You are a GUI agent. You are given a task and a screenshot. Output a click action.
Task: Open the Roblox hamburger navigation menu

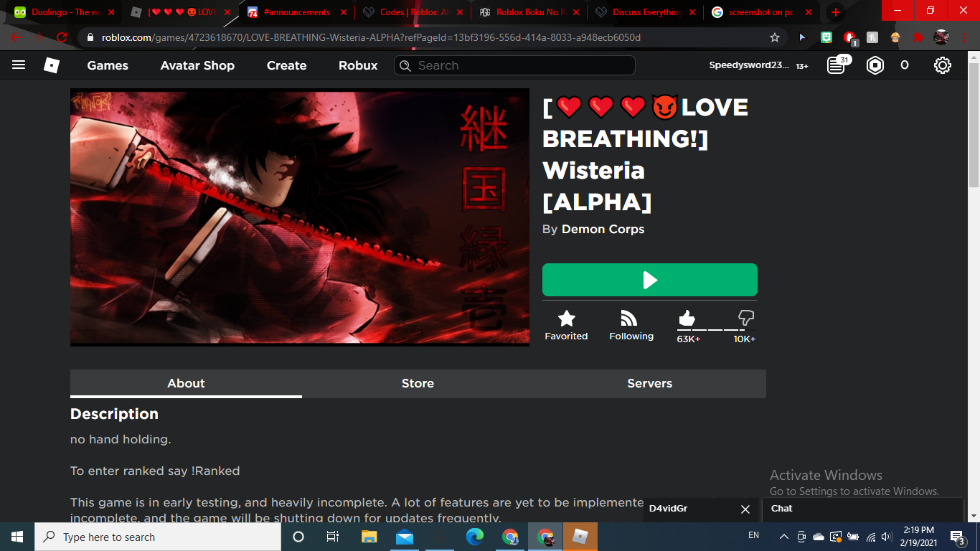coord(19,65)
